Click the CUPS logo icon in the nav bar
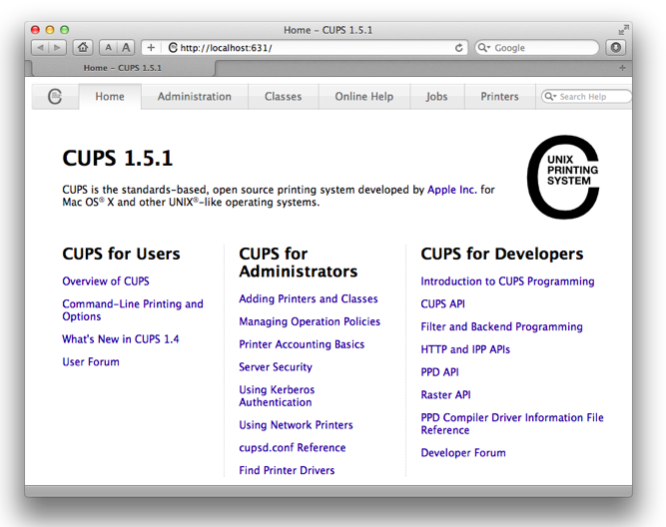The image size is (666, 527). 55,96
